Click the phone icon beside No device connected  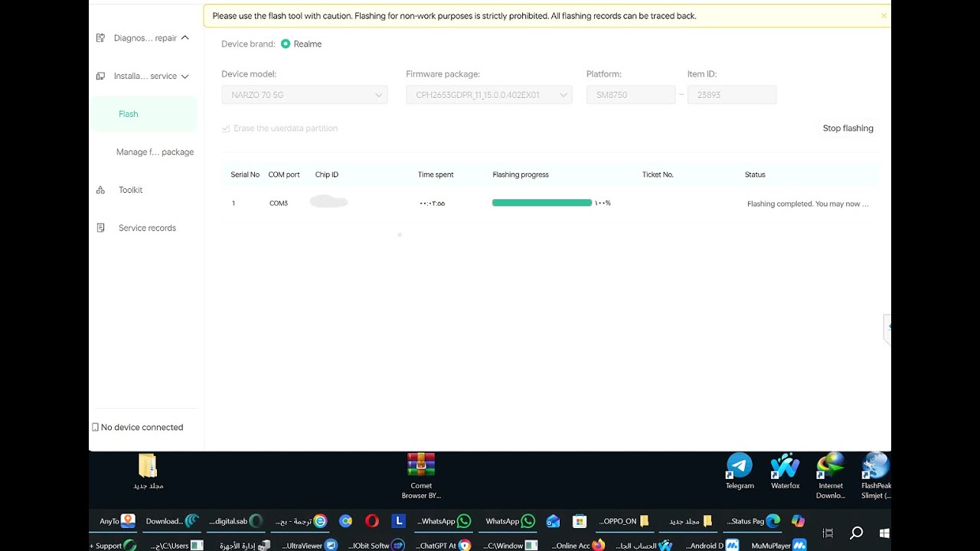(95, 427)
